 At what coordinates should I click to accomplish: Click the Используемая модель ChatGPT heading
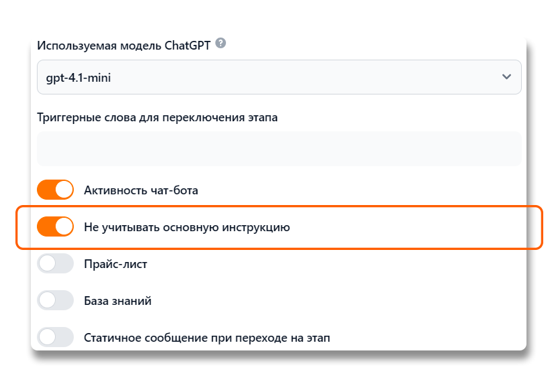[x=124, y=46]
